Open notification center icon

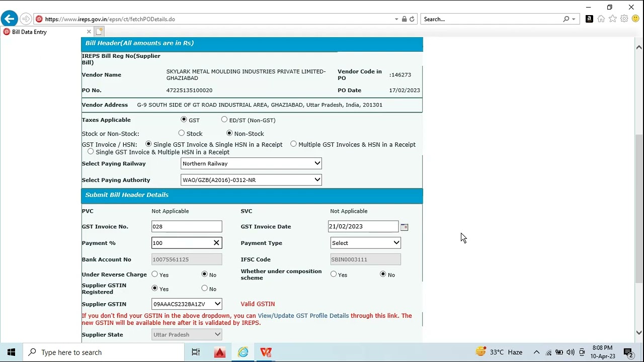point(628,352)
